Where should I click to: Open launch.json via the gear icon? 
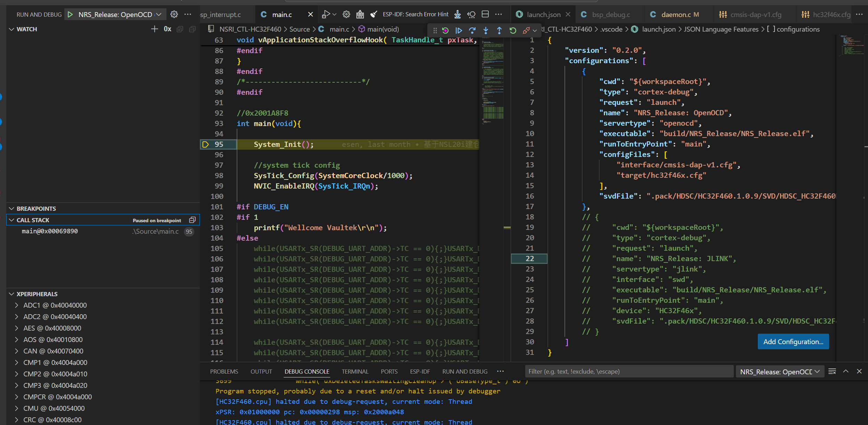click(174, 14)
